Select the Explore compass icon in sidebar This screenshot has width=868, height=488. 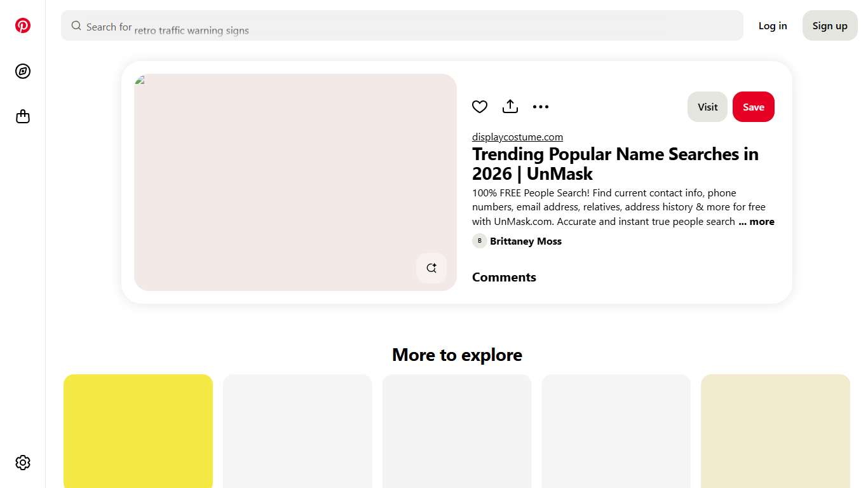tap(23, 71)
